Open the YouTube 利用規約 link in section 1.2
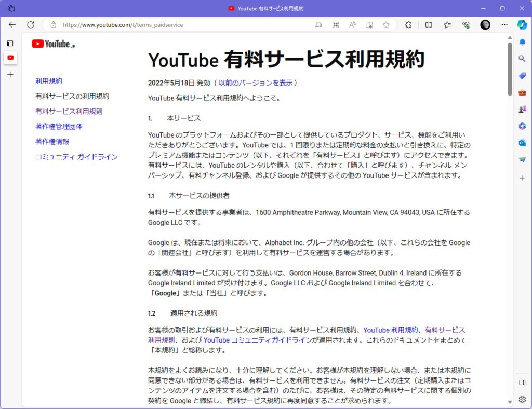Image resolution: width=532 pixels, height=409 pixels. [x=391, y=330]
